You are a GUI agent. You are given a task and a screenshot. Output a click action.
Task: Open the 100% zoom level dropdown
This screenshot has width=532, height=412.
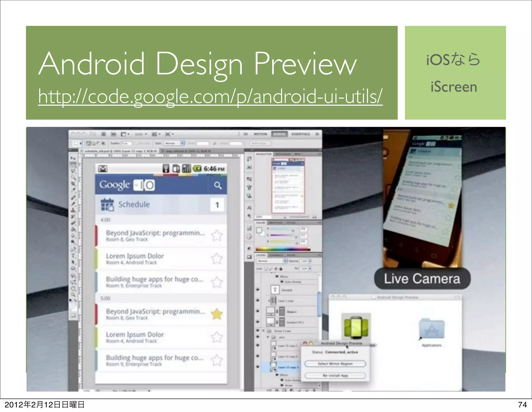tap(141, 134)
